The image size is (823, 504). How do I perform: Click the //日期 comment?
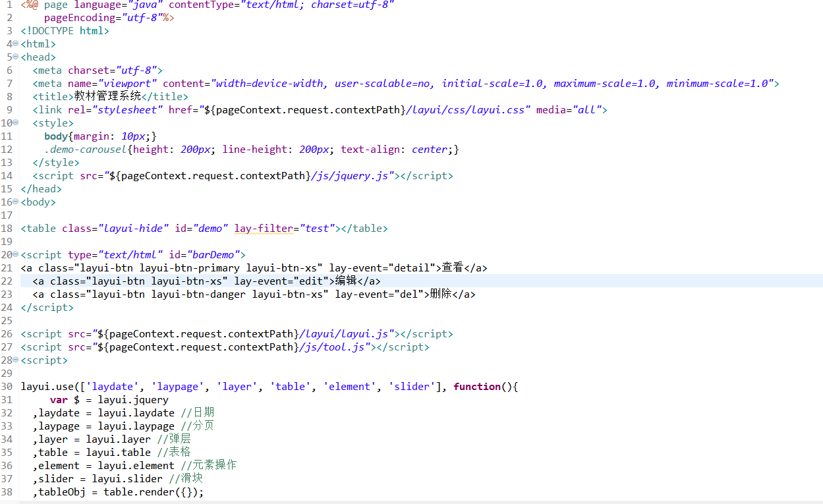click(x=198, y=413)
